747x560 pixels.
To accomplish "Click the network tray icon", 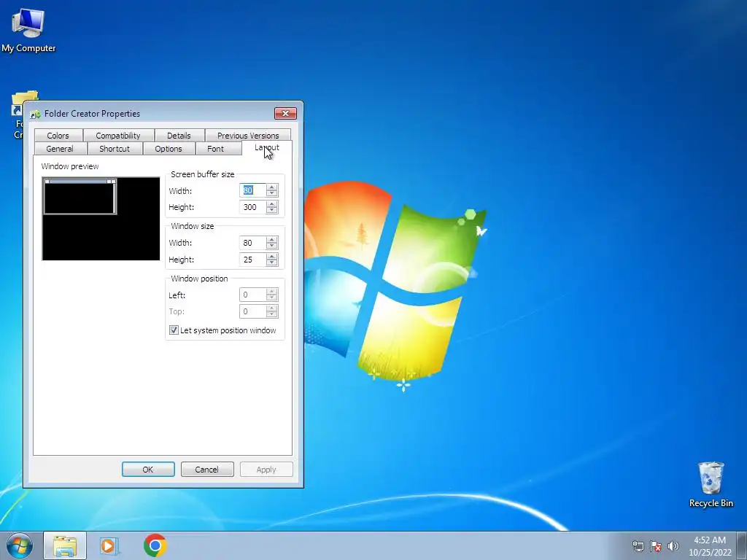I will click(x=638, y=546).
